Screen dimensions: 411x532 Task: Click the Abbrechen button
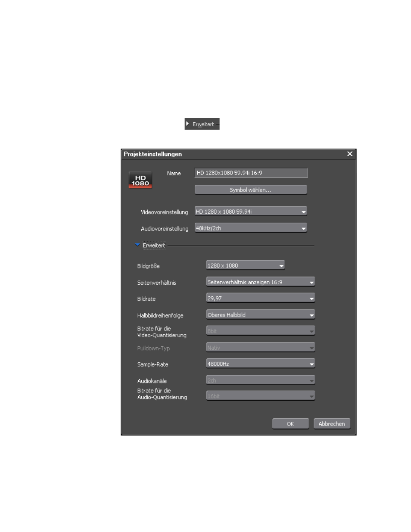[x=332, y=424]
